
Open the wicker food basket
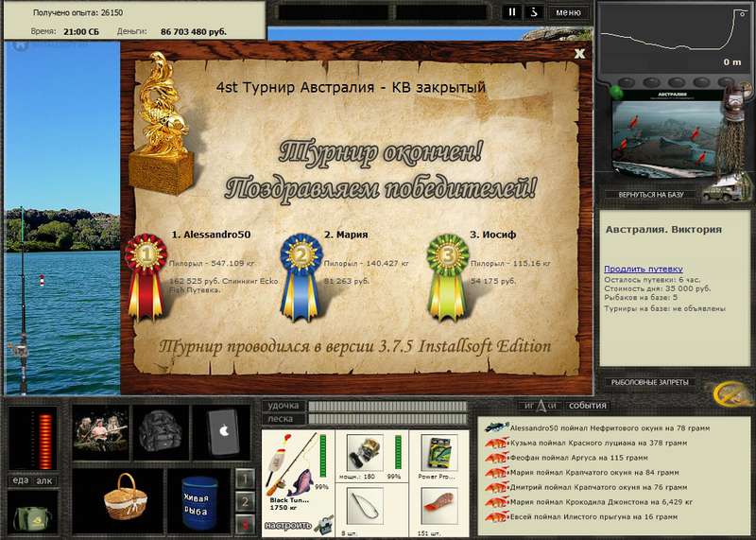click(x=126, y=498)
